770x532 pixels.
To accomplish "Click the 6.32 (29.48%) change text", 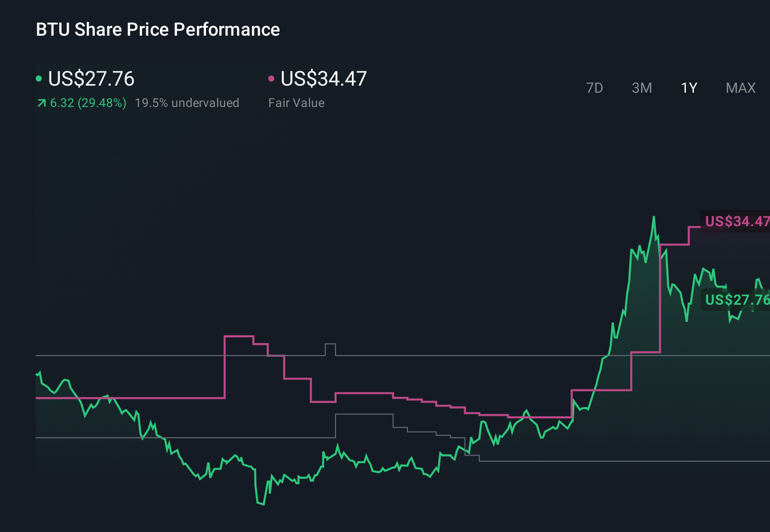I will point(87,102).
